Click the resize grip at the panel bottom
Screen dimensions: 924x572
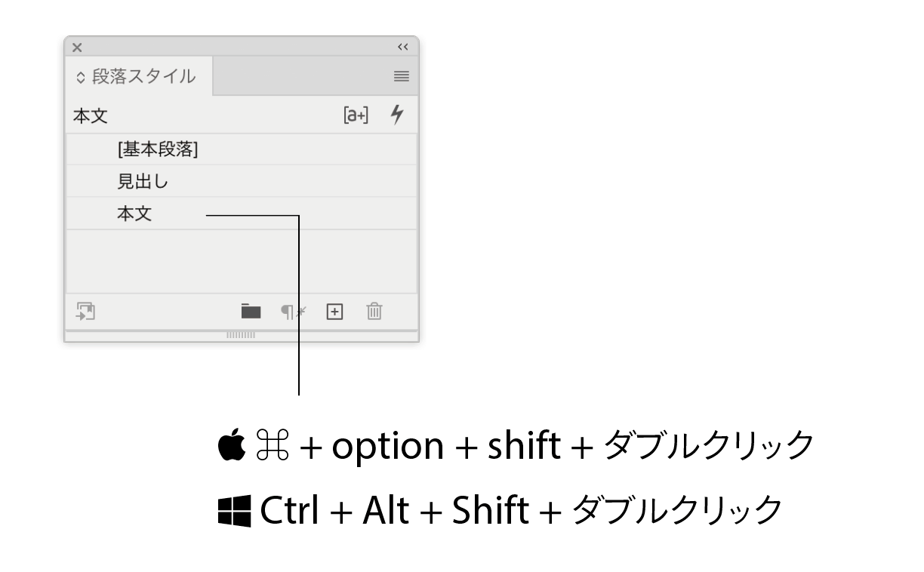241,334
